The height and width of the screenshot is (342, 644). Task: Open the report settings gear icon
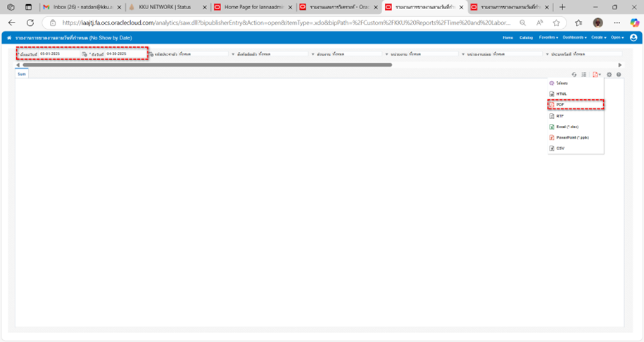(610, 75)
